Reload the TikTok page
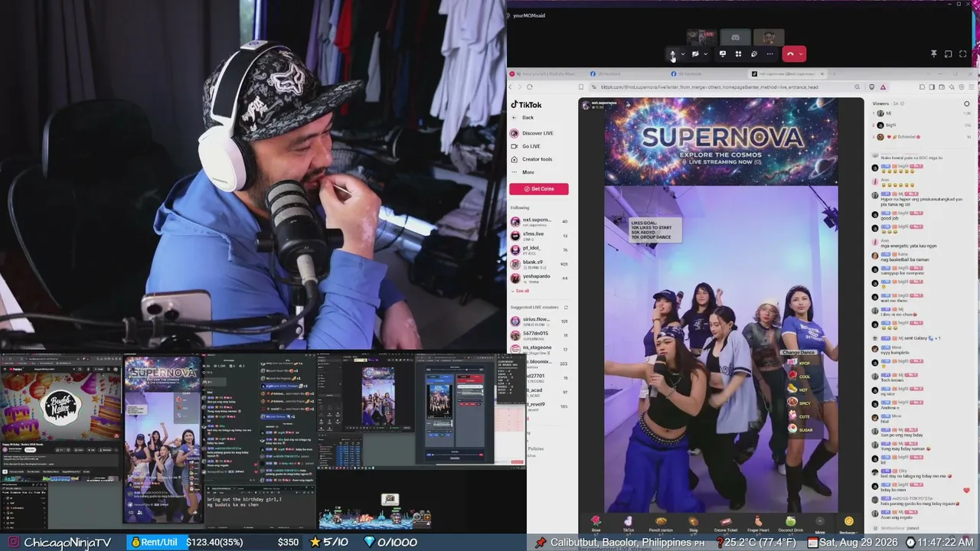 coord(529,87)
